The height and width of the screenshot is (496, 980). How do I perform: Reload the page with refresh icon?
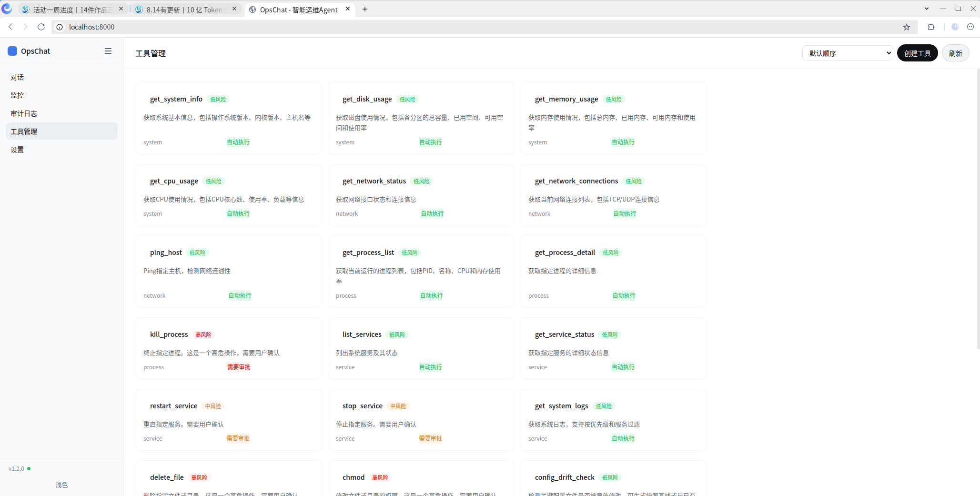pyautogui.click(x=41, y=27)
